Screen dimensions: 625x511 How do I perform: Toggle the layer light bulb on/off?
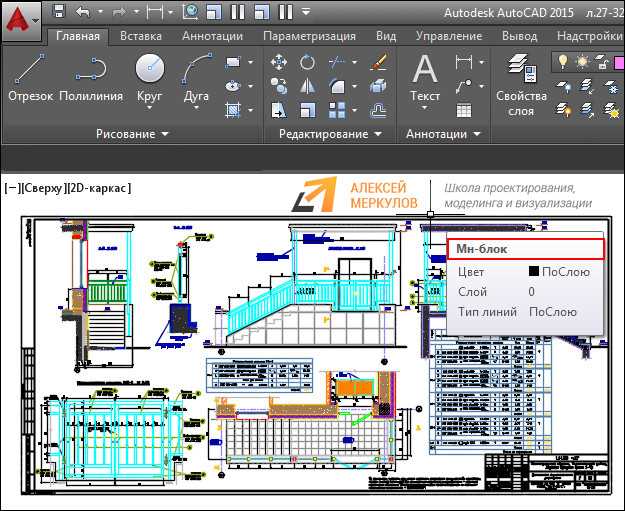click(562, 62)
